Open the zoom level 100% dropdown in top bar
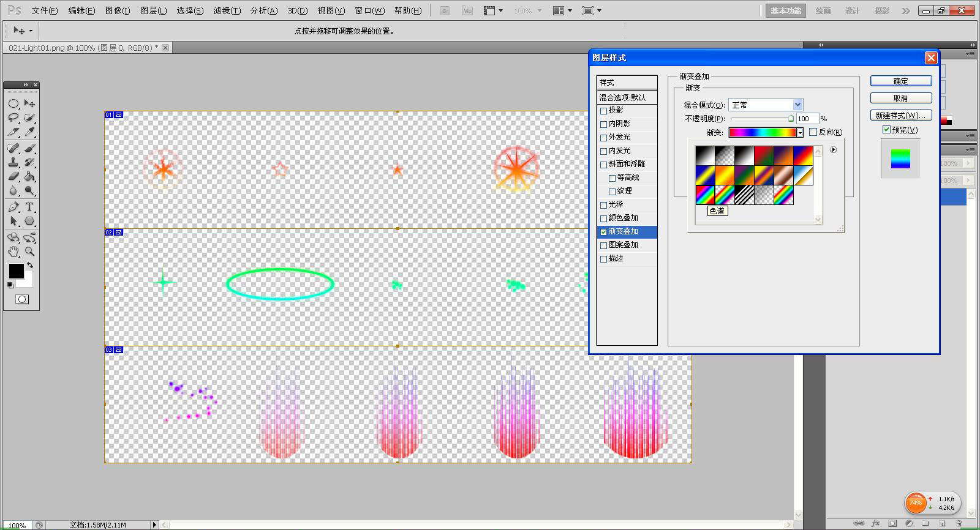 point(528,11)
